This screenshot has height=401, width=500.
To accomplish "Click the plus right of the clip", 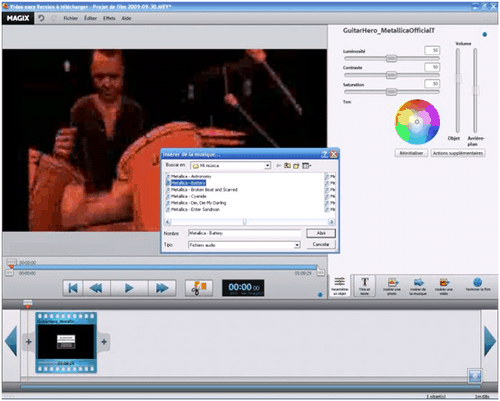I will 104,342.
